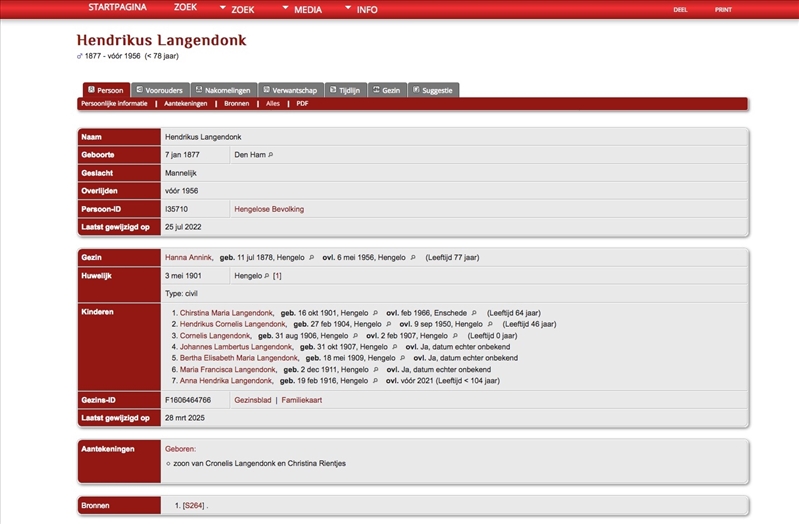The width and height of the screenshot is (799, 524).
Task: Open the MEDIA menu
Action: [308, 10]
